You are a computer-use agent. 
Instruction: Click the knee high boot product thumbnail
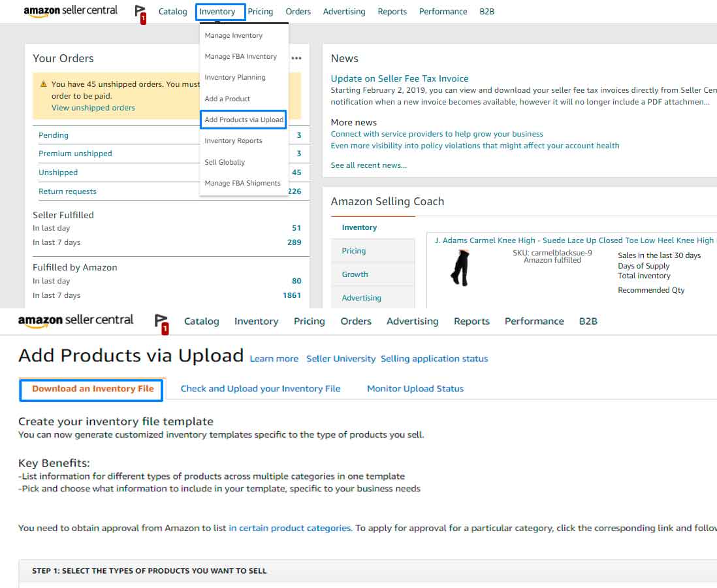(x=460, y=268)
